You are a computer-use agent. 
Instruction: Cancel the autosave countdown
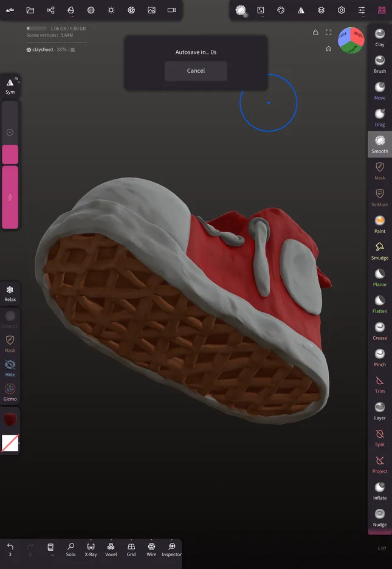(196, 71)
